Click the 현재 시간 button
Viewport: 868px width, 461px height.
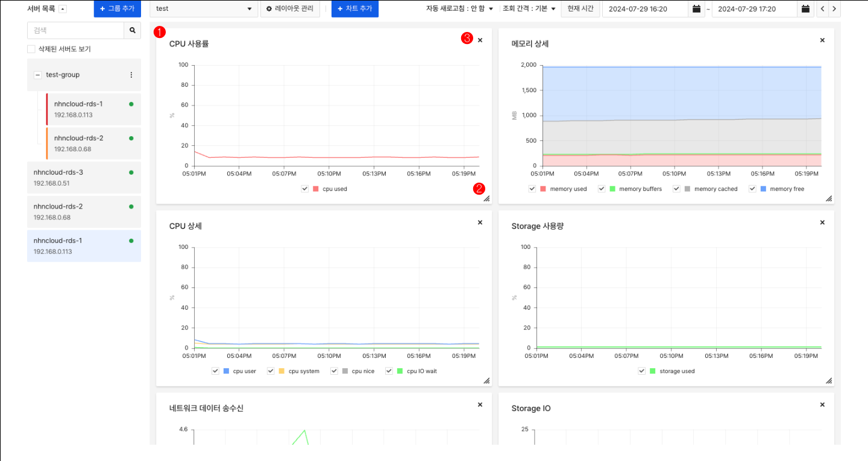[580, 9]
